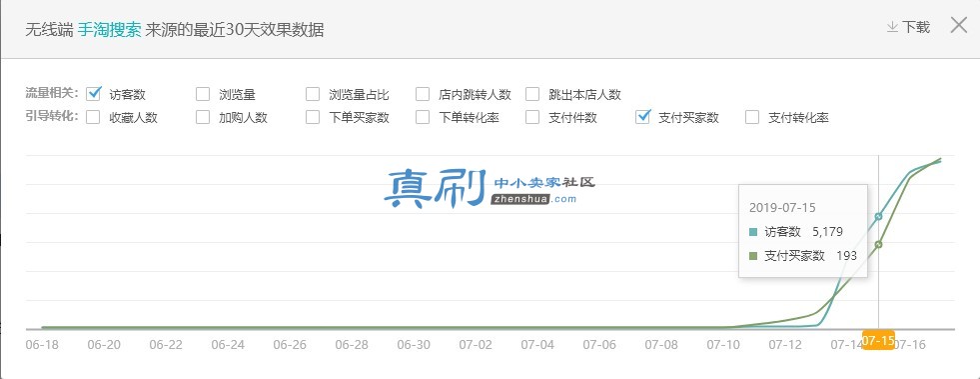Click the 07-06 axis date label

[x=599, y=345]
